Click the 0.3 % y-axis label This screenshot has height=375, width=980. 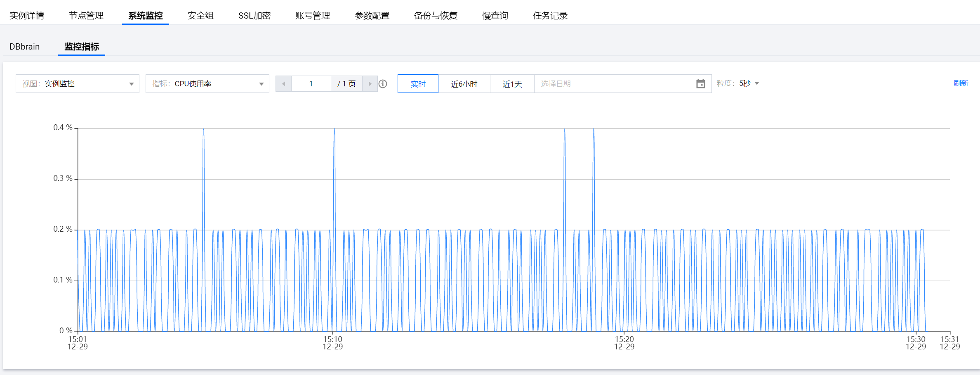click(x=63, y=178)
